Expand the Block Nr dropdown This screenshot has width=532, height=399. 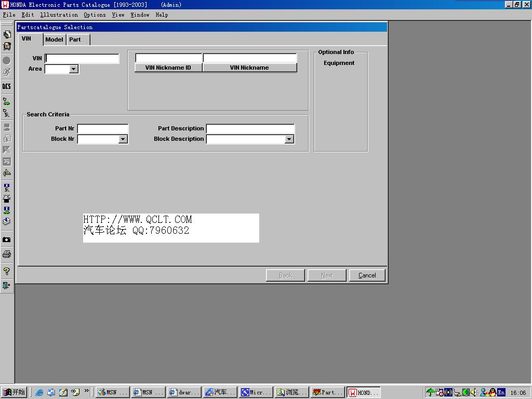(x=123, y=139)
